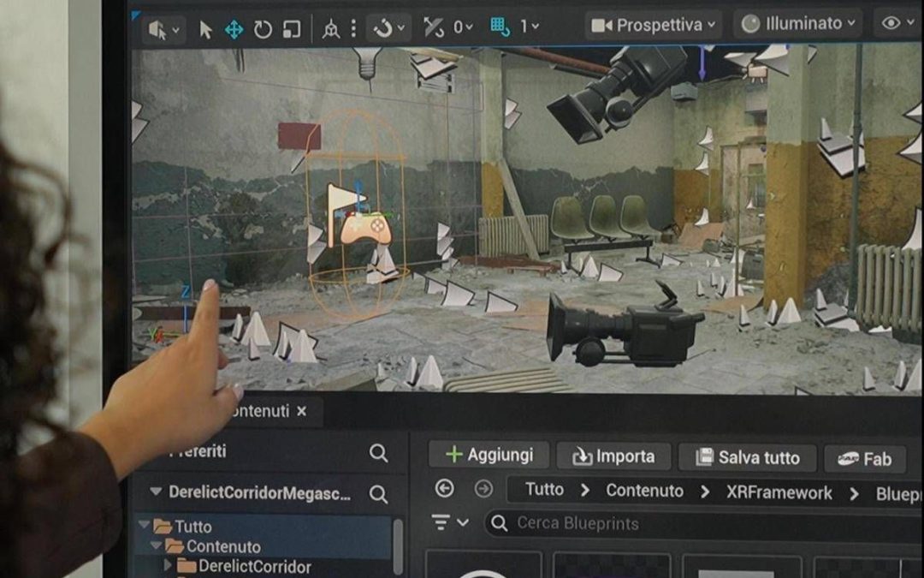This screenshot has width=924, height=578.
Task: Expand the DerelictCorridor folder
Action: (168, 565)
